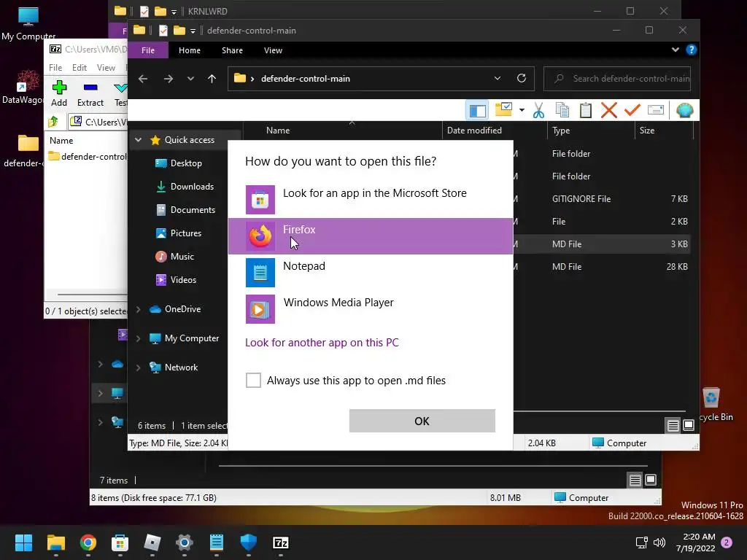Expand the OneDrive tree node
This screenshot has height=560, width=747.
pyautogui.click(x=138, y=309)
